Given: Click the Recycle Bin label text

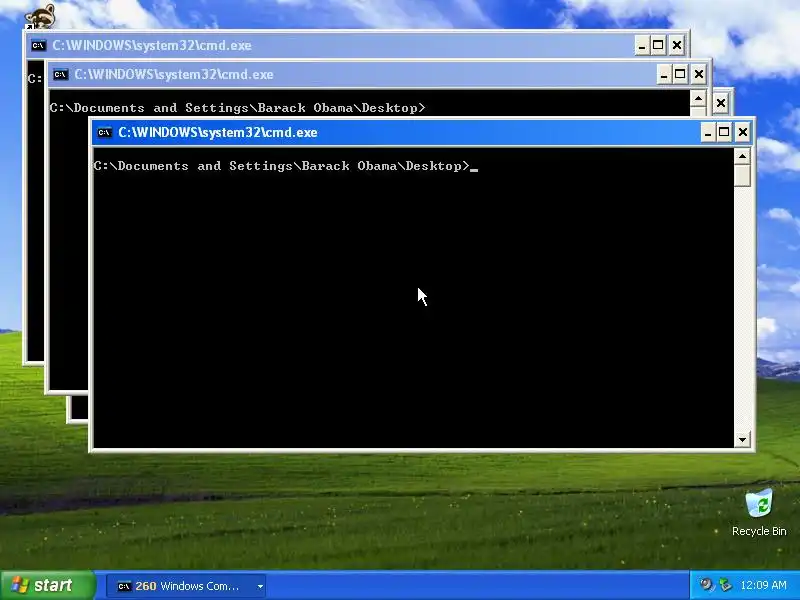Looking at the screenshot, I should [x=759, y=531].
